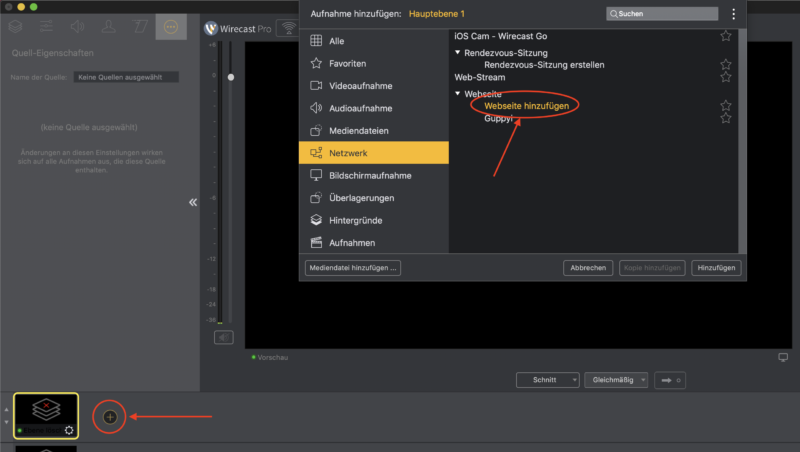The height and width of the screenshot is (452, 800).
Task: Open the audio properties speaker tab
Action: [x=78, y=26]
